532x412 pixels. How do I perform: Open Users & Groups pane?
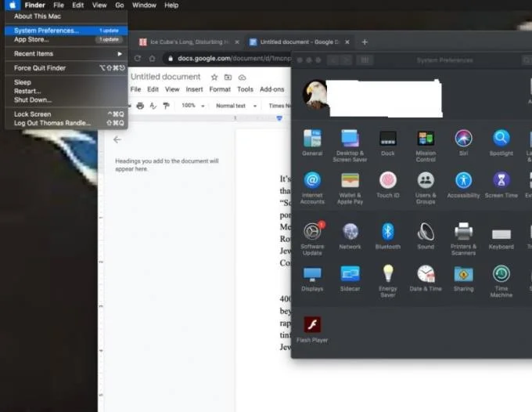pyautogui.click(x=426, y=188)
